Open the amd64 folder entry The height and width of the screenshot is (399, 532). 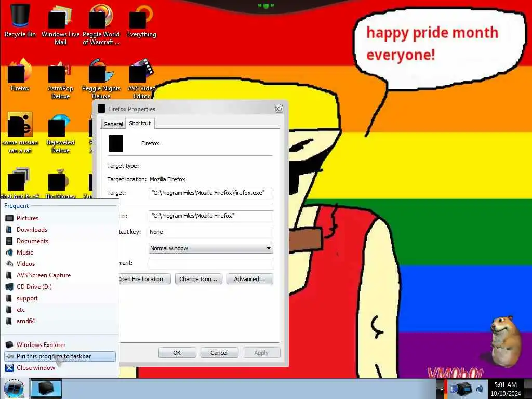point(60,321)
